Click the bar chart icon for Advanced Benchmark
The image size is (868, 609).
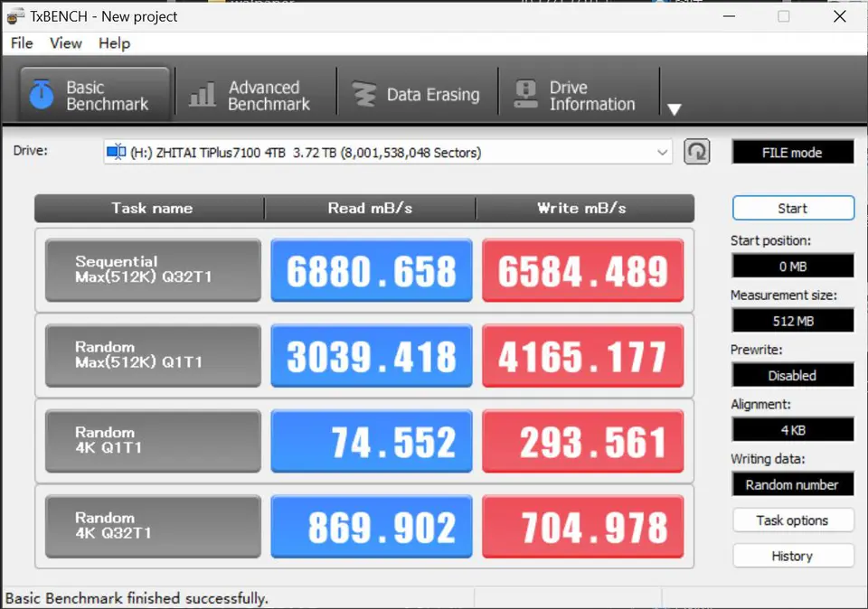click(202, 94)
